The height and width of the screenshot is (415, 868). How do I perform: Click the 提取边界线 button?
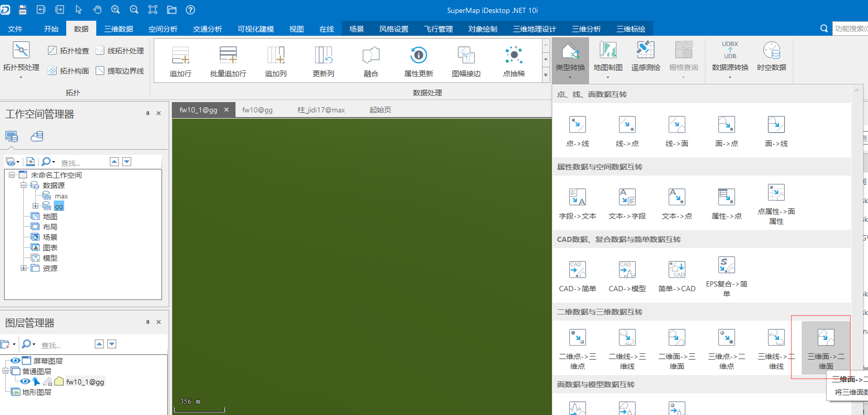(120, 70)
